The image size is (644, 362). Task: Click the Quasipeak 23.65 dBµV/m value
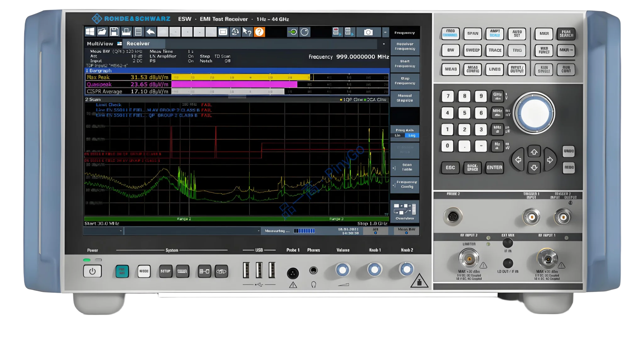[149, 84]
